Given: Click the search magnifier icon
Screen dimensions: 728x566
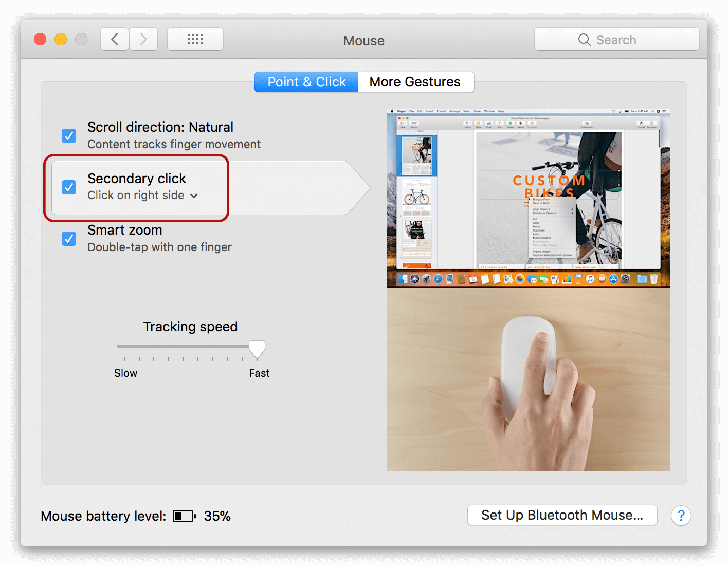Looking at the screenshot, I should [x=584, y=39].
